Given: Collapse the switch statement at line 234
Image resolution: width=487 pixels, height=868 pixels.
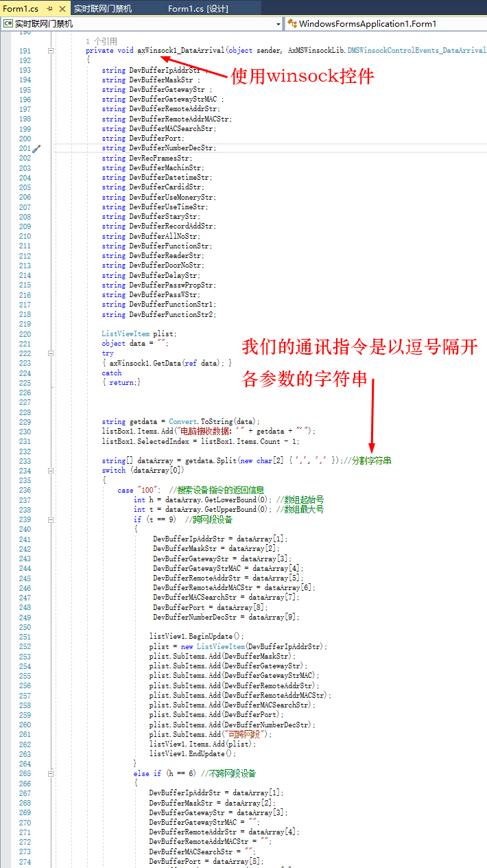Looking at the screenshot, I should 50,471.
